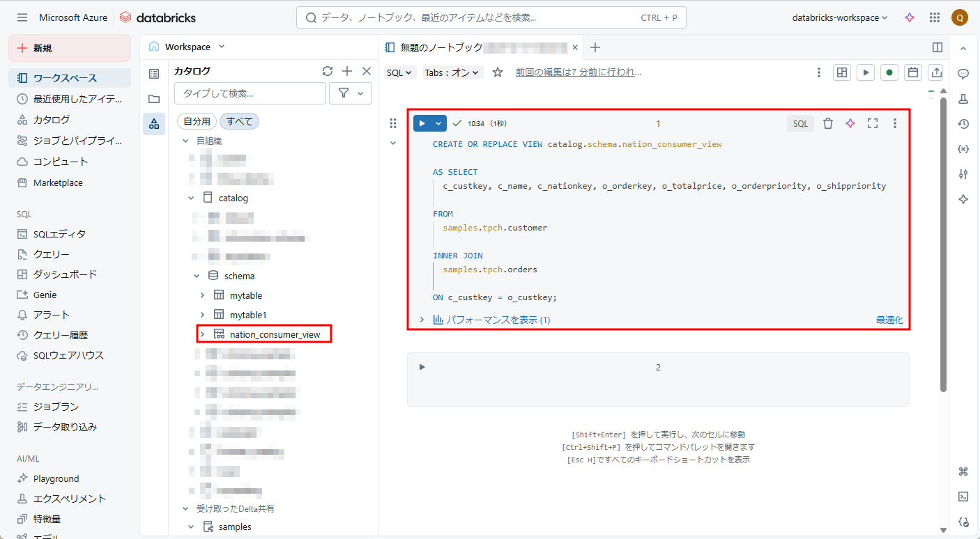The height and width of the screenshot is (539, 980).
Task: Open the notebook schedule calendar icon
Action: click(912, 72)
